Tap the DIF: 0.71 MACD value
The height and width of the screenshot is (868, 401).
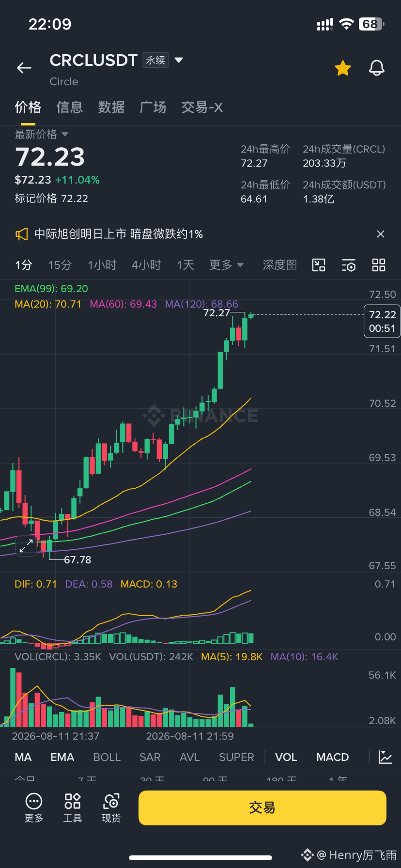click(x=36, y=584)
